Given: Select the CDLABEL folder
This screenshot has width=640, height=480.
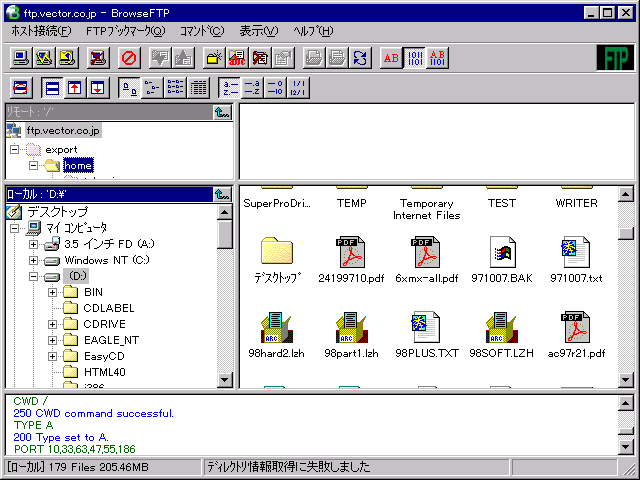Looking at the screenshot, I should 109,308.
